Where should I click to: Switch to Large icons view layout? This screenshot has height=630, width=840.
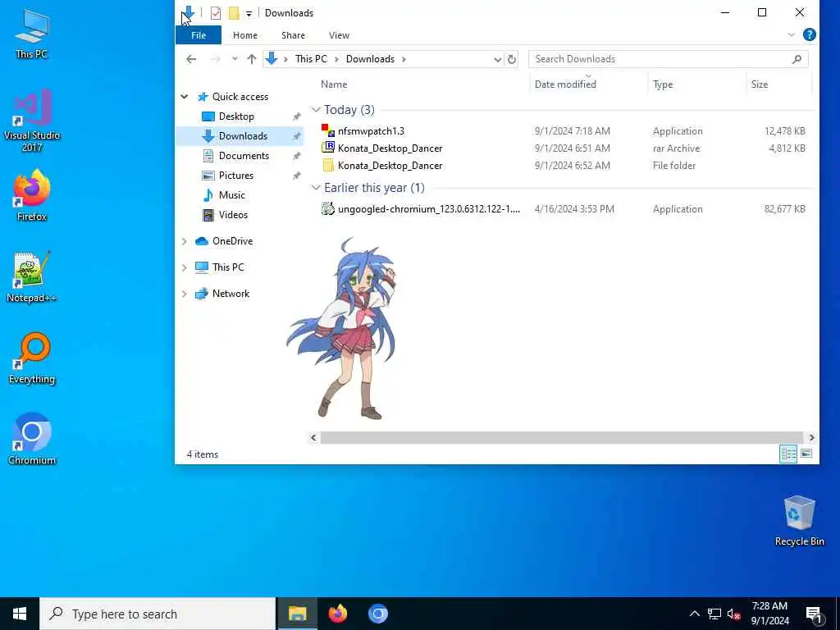point(806,454)
